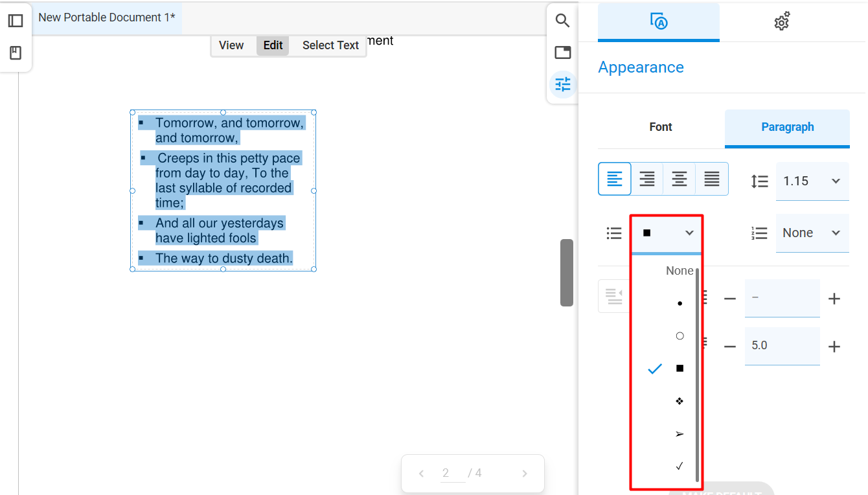Align paragraph text left
Viewport: 868px width, 495px height.
pos(615,179)
